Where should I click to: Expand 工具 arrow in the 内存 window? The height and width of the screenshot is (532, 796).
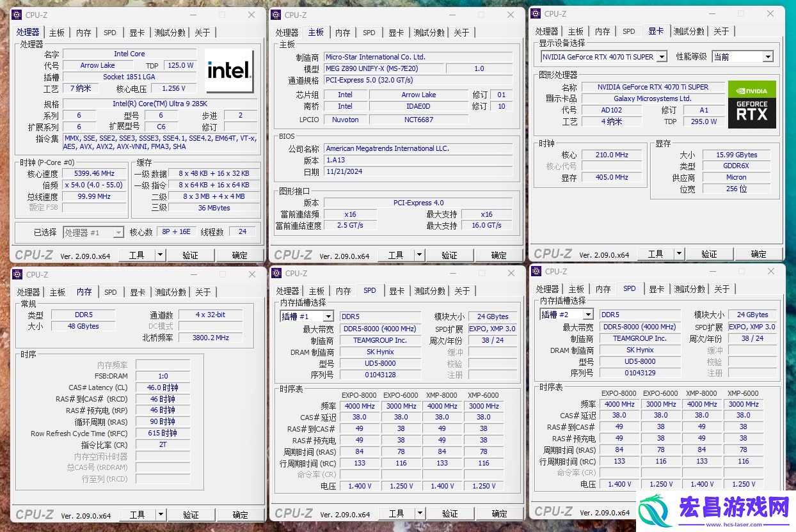click(x=161, y=515)
